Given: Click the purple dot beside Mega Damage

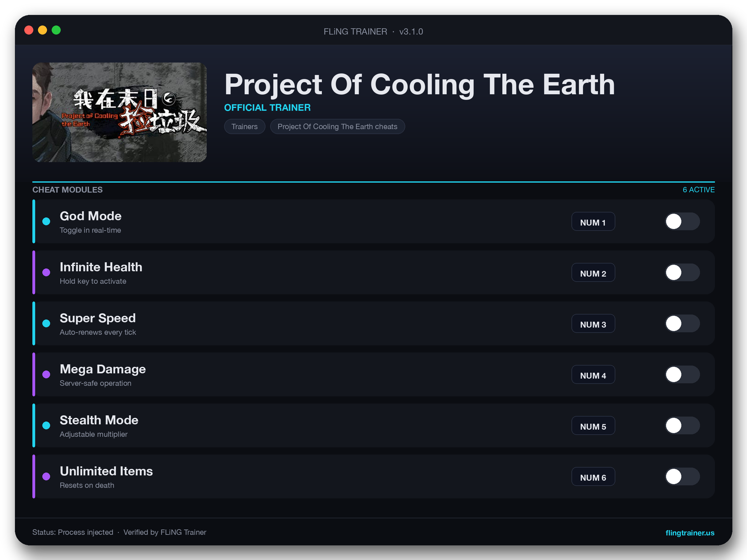Looking at the screenshot, I should click(x=46, y=374).
